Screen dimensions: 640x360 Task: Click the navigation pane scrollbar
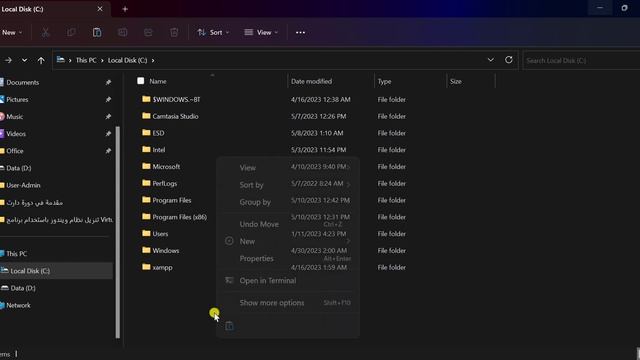(x=118, y=232)
